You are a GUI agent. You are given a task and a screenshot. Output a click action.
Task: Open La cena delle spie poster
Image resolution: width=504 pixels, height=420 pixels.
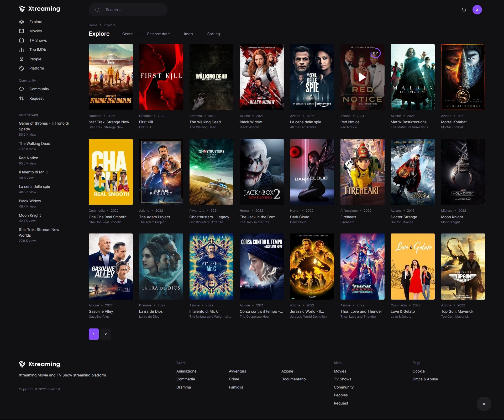pyautogui.click(x=312, y=77)
